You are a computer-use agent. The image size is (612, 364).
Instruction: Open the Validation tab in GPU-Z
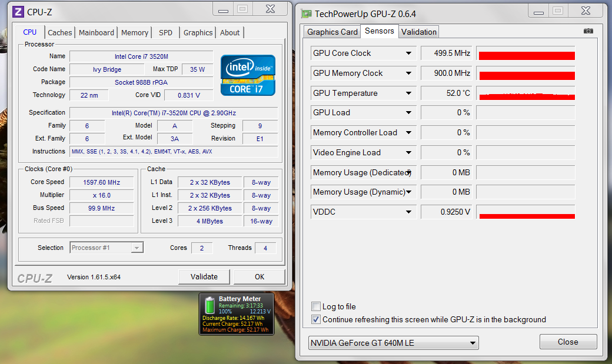[419, 32]
